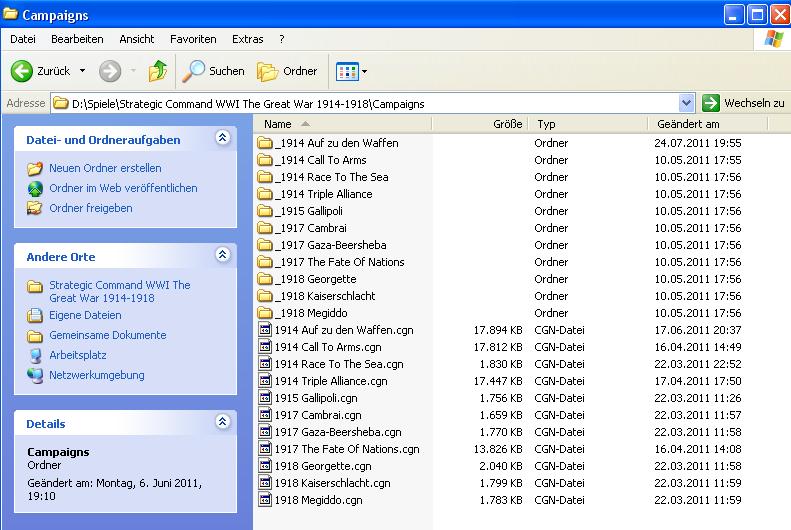Select the _1914 Race To The Sea folder name
This screenshot has width=791, height=530.
[x=332, y=177]
